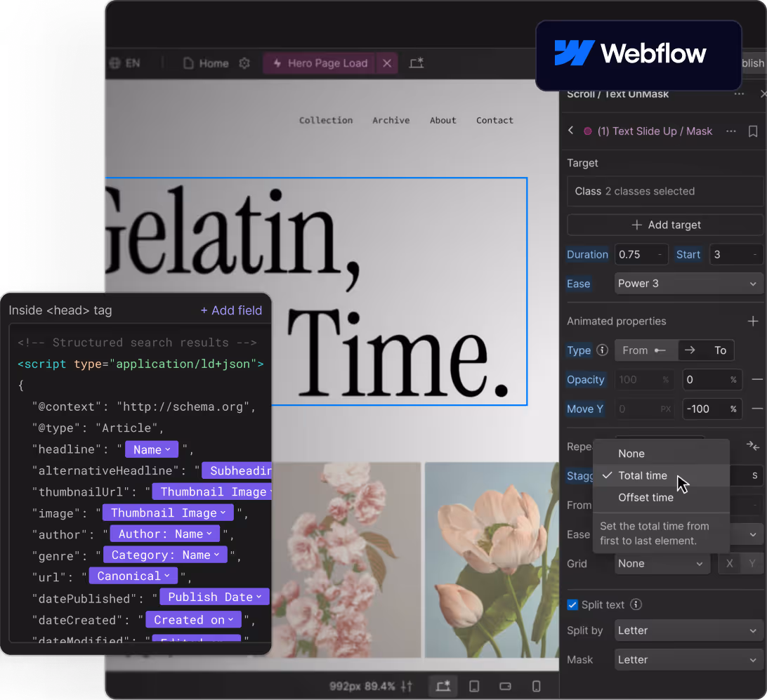Click the Split text info icon
767x700 pixels.
[x=636, y=605]
